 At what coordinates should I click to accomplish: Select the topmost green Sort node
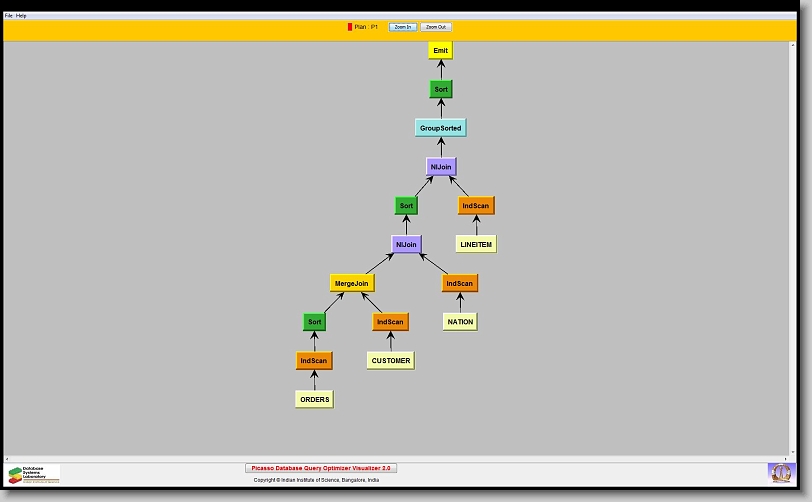(x=441, y=89)
